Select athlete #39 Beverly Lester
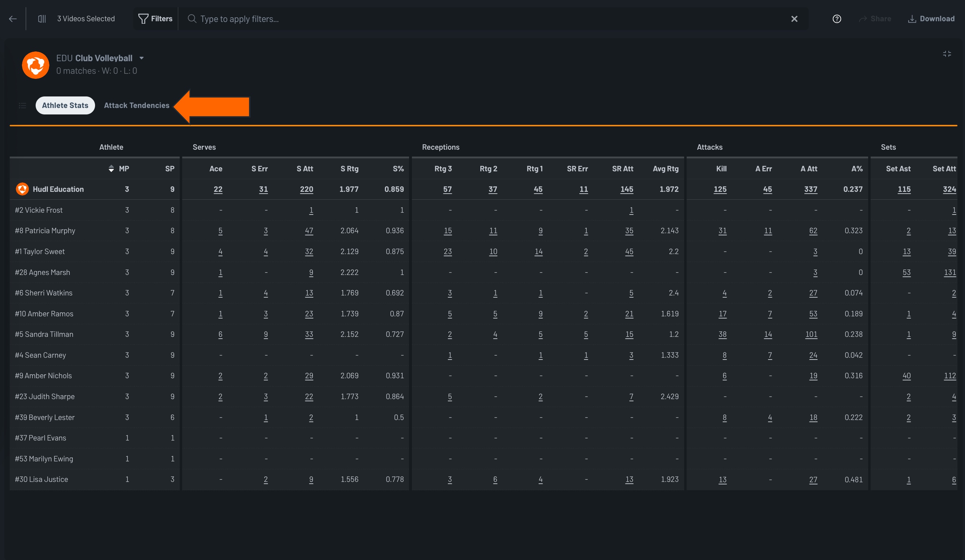This screenshot has height=560, width=965. [45, 417]
